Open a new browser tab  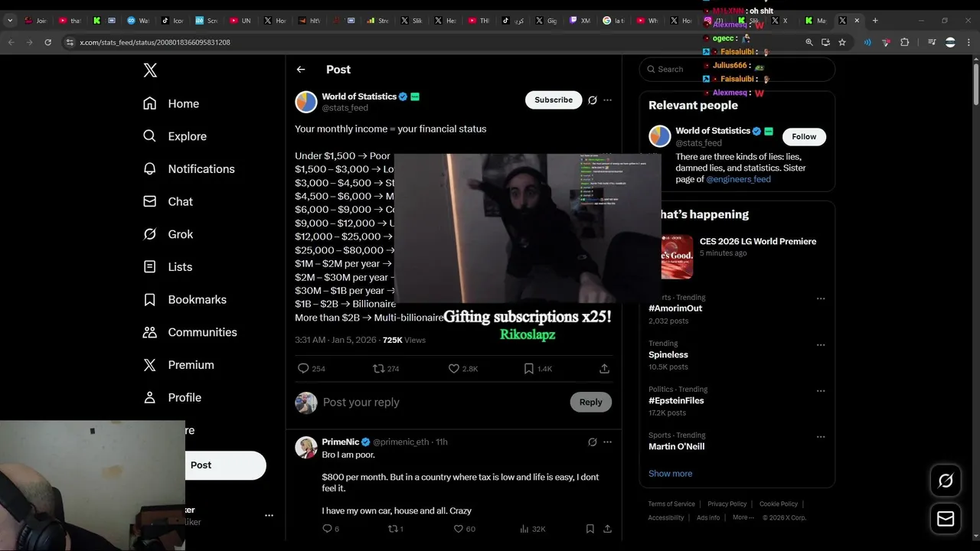pos(875,21)
